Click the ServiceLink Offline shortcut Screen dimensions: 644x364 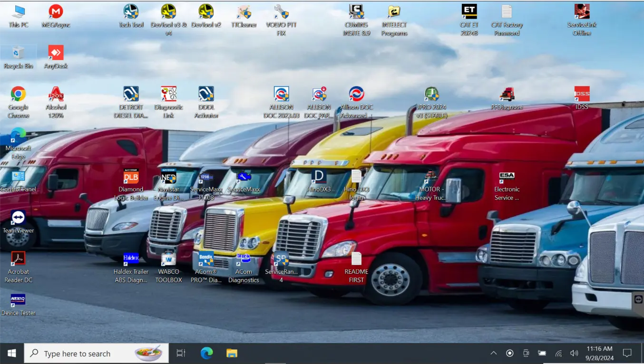[582, 12]
